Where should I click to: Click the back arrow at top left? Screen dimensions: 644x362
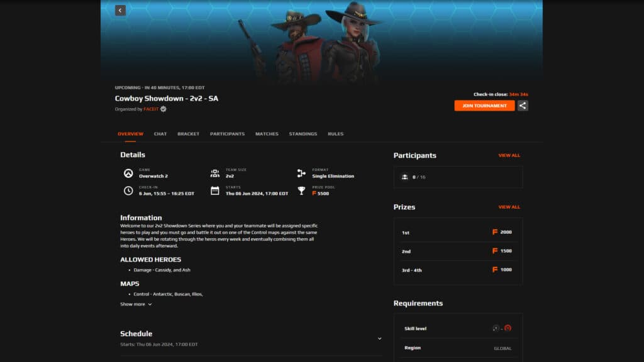coord(120,10)
